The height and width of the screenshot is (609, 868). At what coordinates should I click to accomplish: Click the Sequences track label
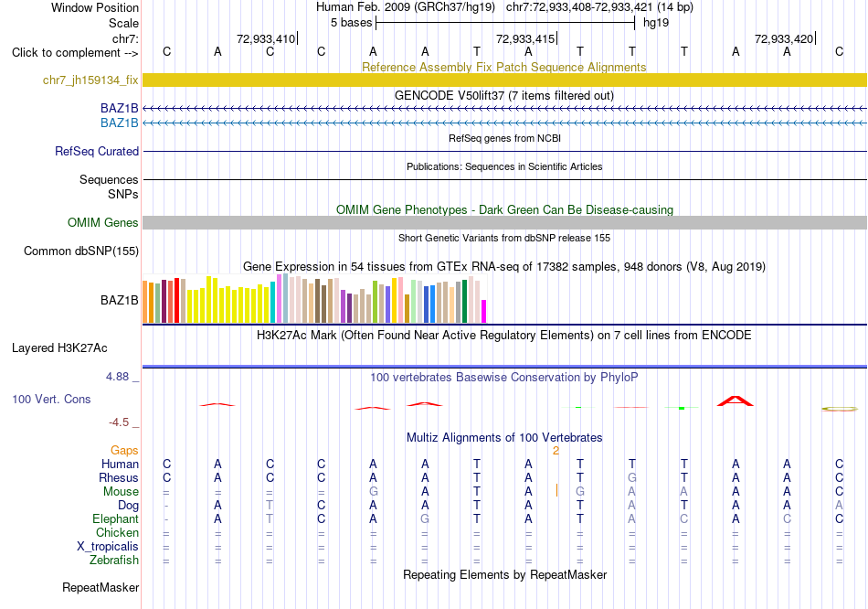point(109,179)
